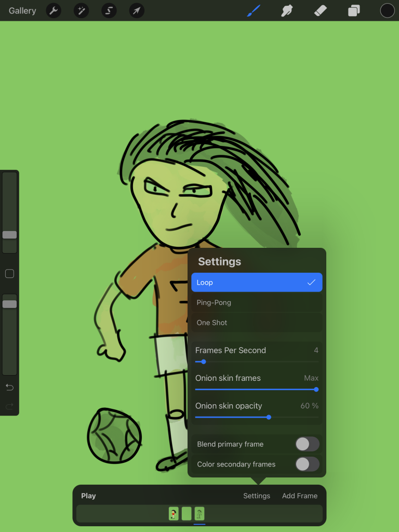Open the active color picker circle
The width and height of the screenshot is (399, 532).
[x=387, y=10]
